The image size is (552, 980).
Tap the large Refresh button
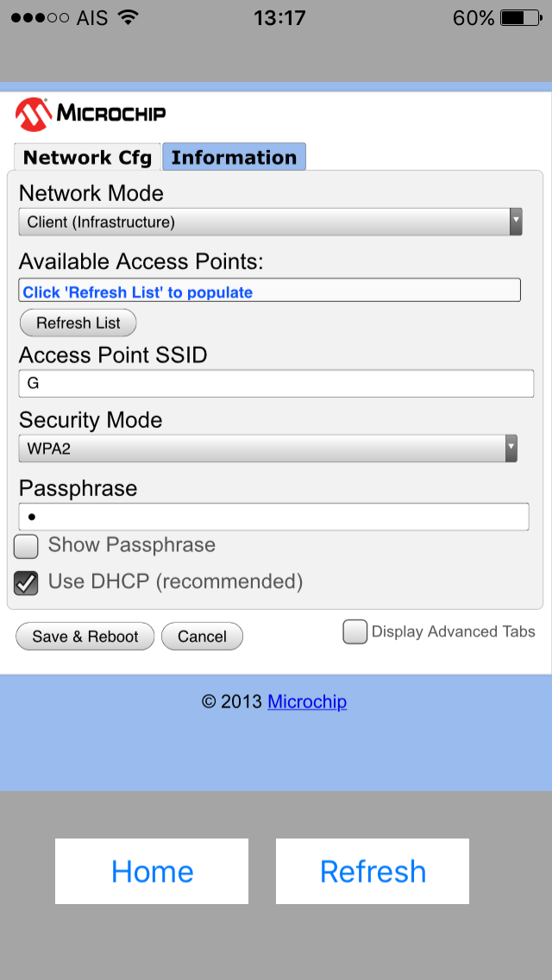373,871
